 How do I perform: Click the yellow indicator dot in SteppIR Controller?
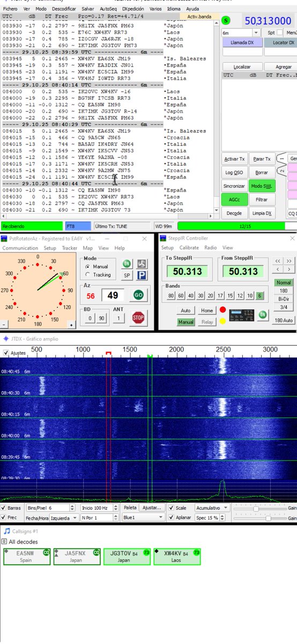point(222,321)
